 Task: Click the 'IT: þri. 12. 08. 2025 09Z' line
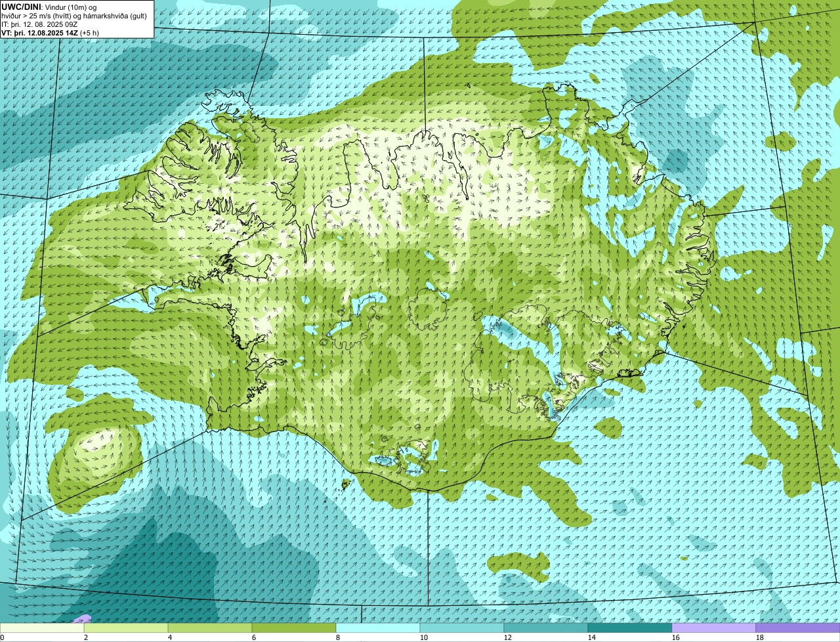pyautogui.click(x=40, y=24)
